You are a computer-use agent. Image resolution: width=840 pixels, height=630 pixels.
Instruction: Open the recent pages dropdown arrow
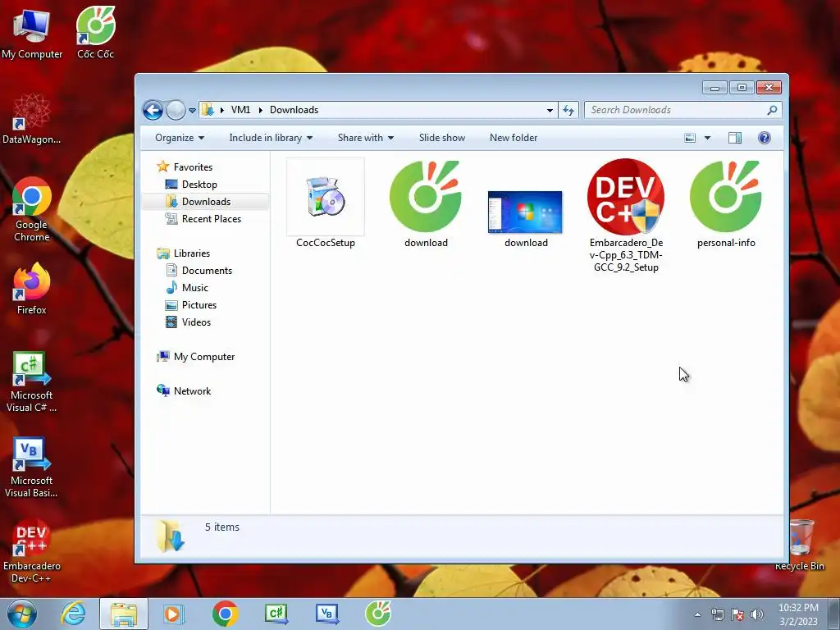pyautogui.click(x=192, y=111)
